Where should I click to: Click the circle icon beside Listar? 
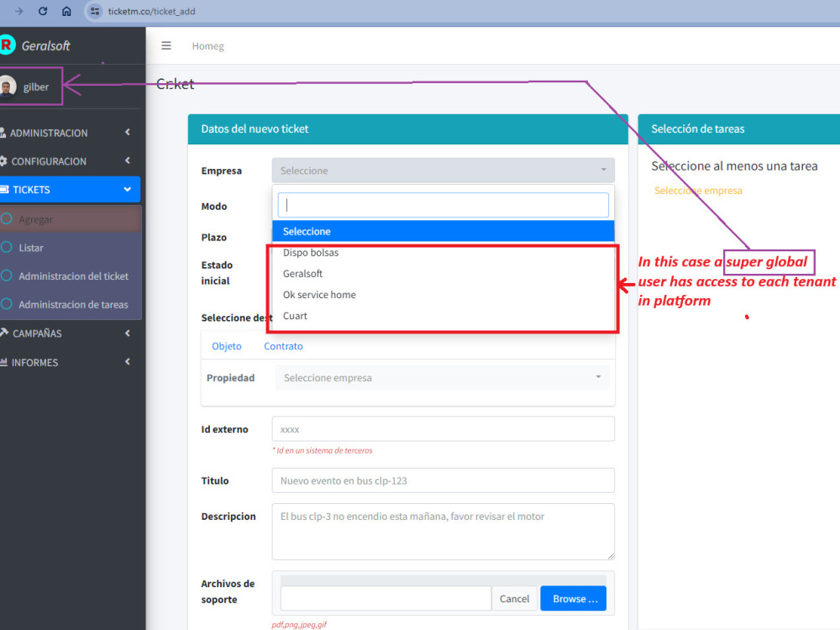(x=7, y=247)
